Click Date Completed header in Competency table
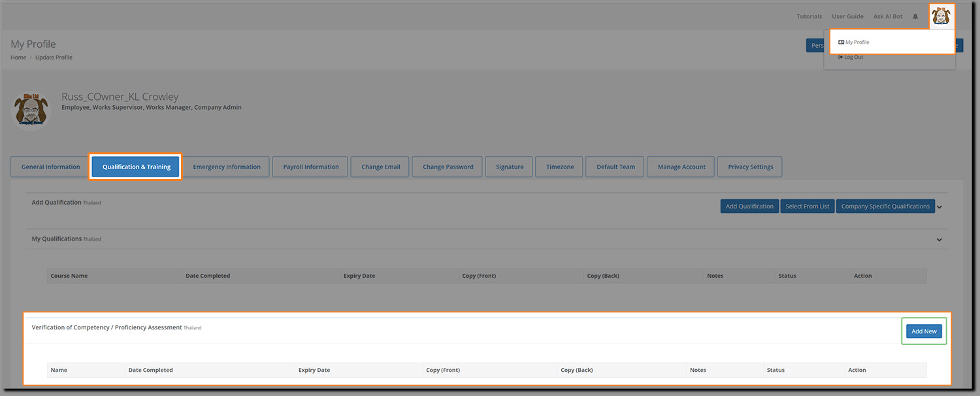Image resolution: width=980 pixels, height=396 pixels. [151, 370]
